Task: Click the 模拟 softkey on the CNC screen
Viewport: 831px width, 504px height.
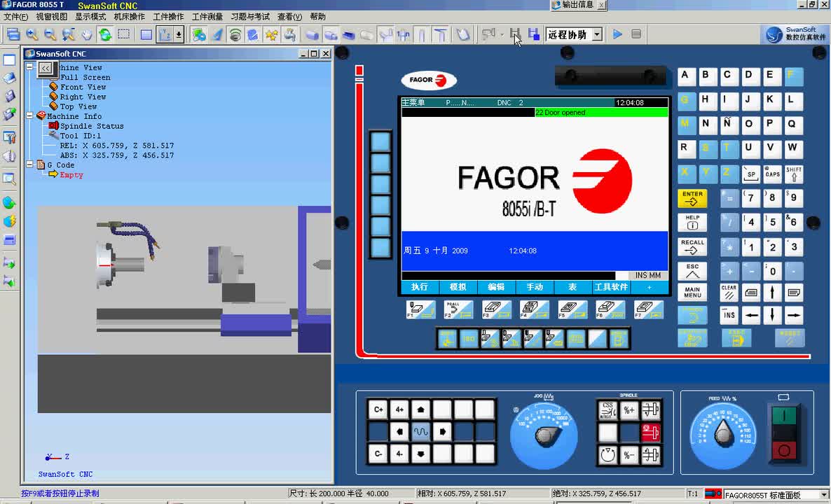Action: click(458, 287)
